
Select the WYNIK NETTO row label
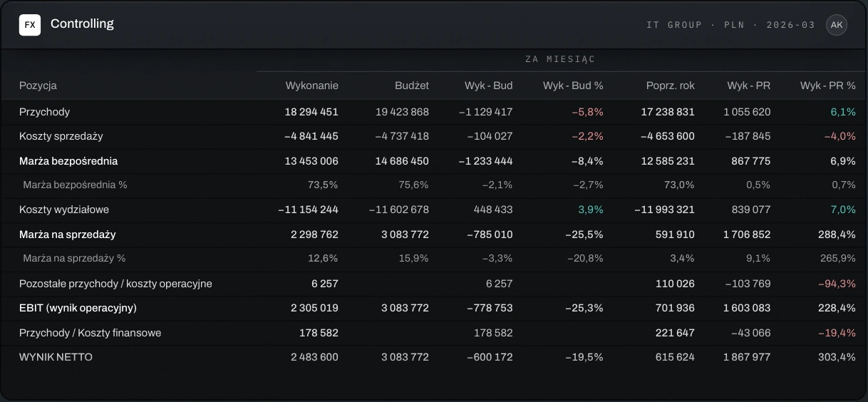[x=56, y=357]
